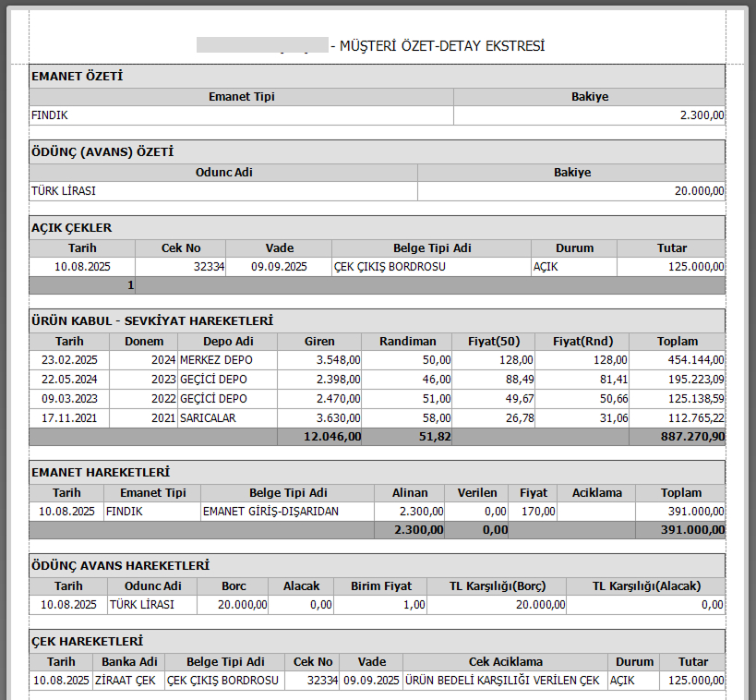This screenshot has height=700, width=756.
Task: Select the 23.02.2025 date cell
Action: pyautogui.click(x=69, y=359)
